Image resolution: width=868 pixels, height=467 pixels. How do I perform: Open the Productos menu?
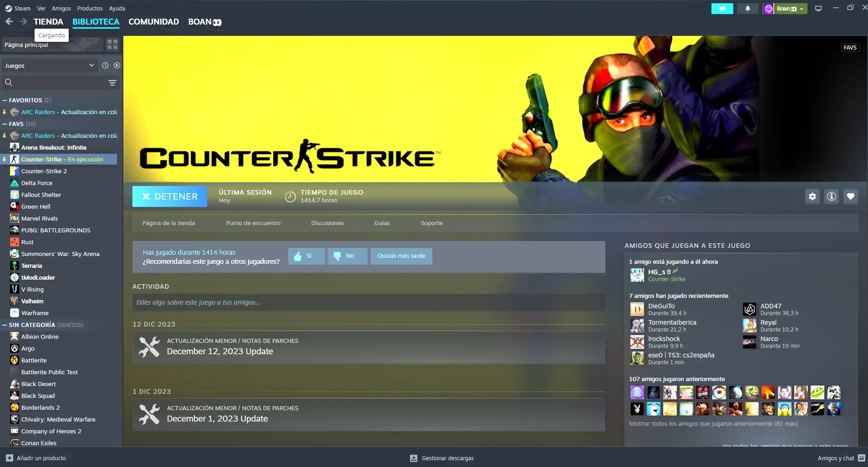(x=90, y=8)
